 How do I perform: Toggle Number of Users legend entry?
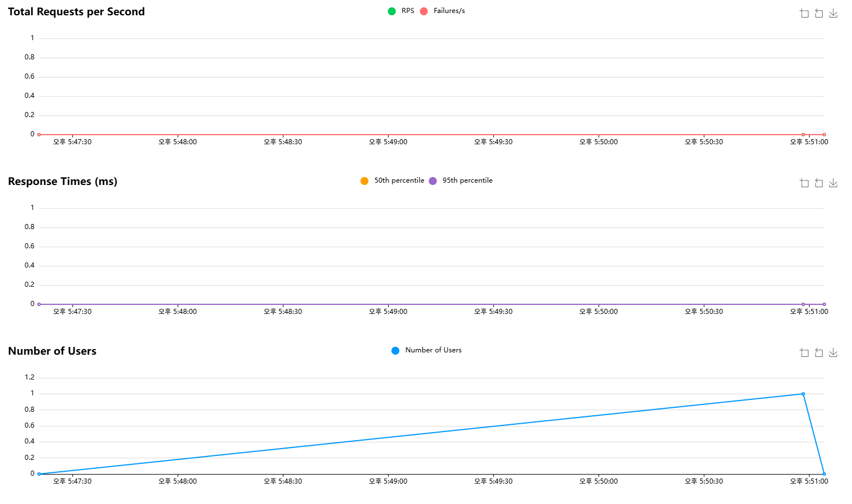[427, 350]
